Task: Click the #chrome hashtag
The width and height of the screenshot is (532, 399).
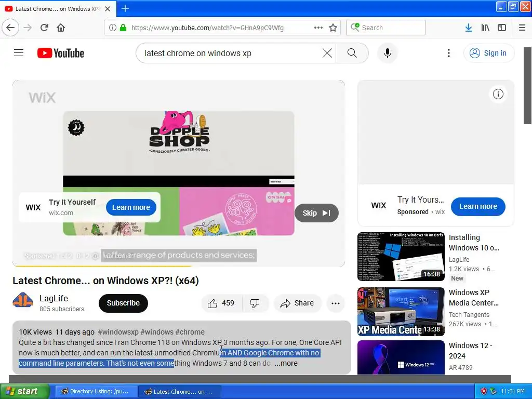Action: 190,332
